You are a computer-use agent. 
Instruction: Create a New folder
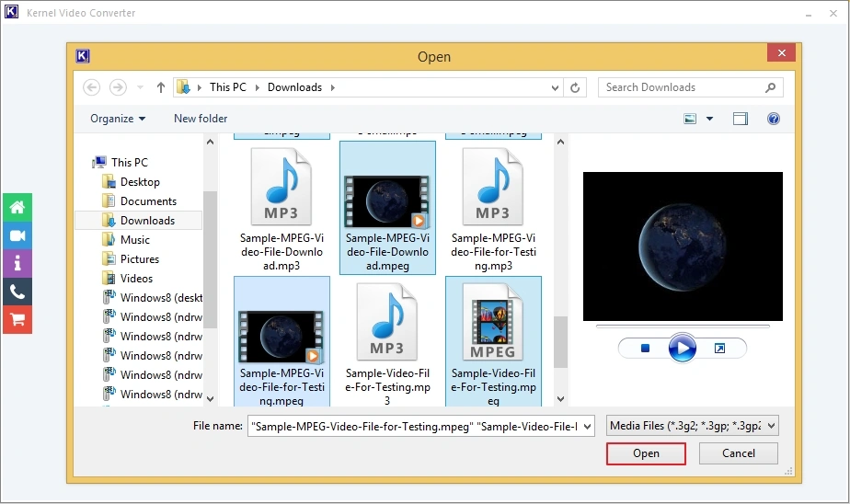(x=201, y=119)
